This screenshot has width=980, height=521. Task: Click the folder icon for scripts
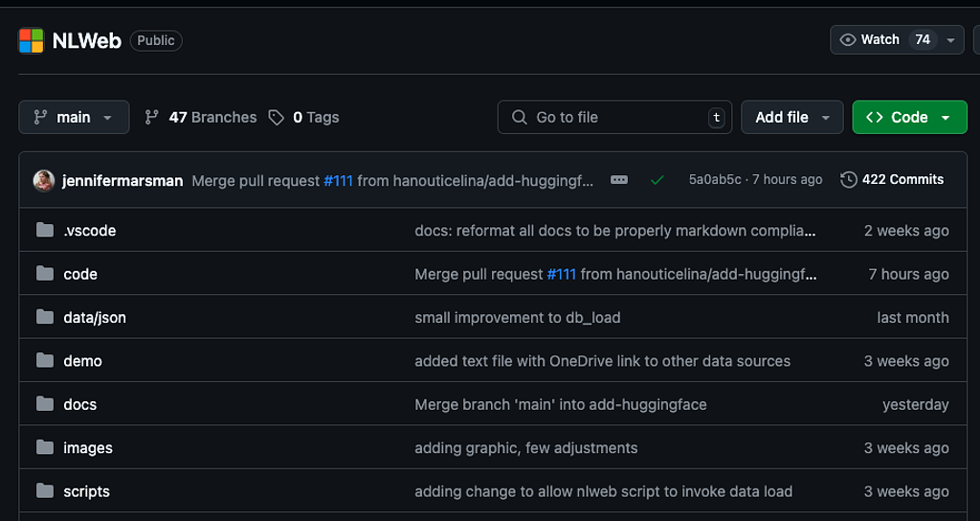(x=44, y=491)
